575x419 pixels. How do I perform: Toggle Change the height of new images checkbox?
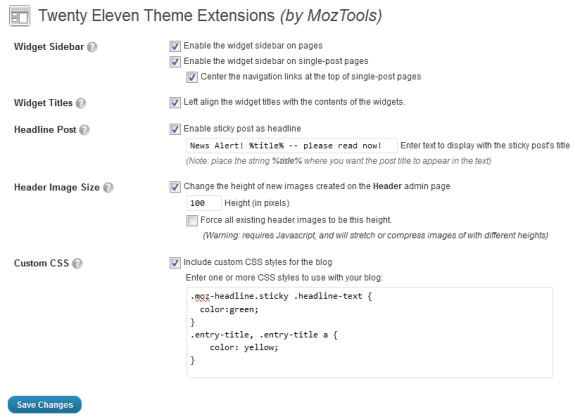[x=175, y=187]
